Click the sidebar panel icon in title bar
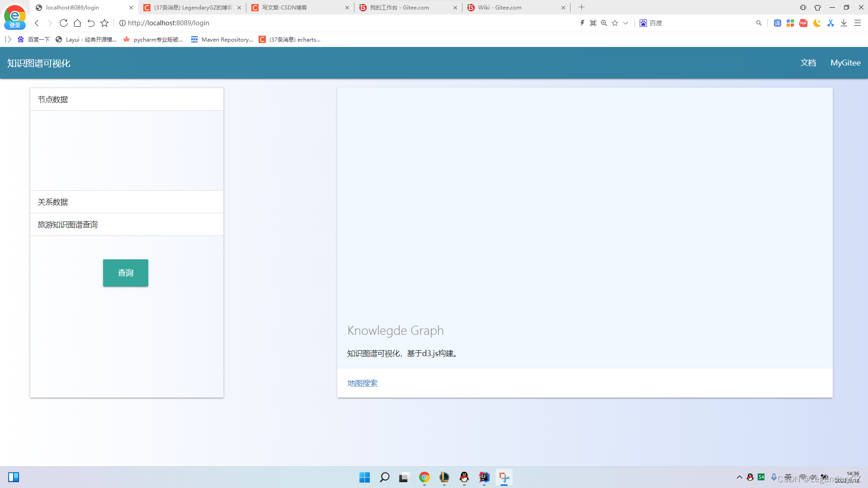Screen dimensions: 868x488 point(803,7)
